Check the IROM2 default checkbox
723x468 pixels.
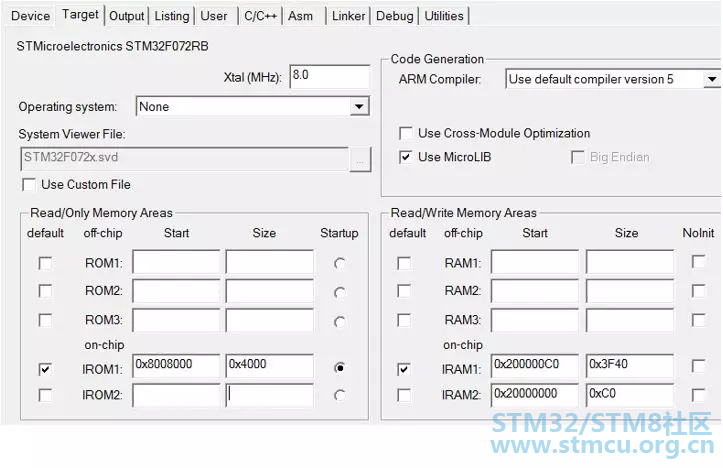pos(45,395)
